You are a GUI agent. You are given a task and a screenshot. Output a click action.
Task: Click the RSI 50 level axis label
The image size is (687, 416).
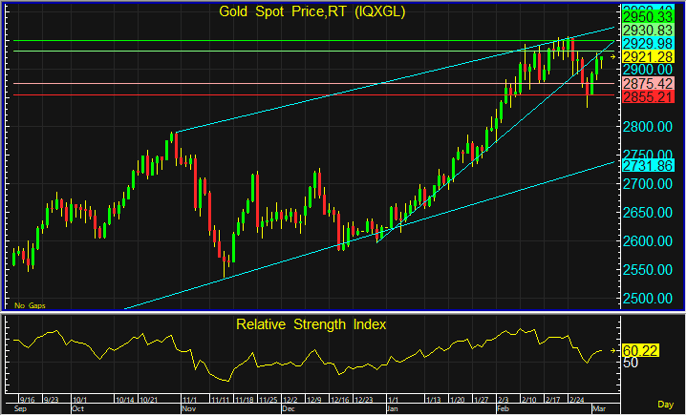631,364
